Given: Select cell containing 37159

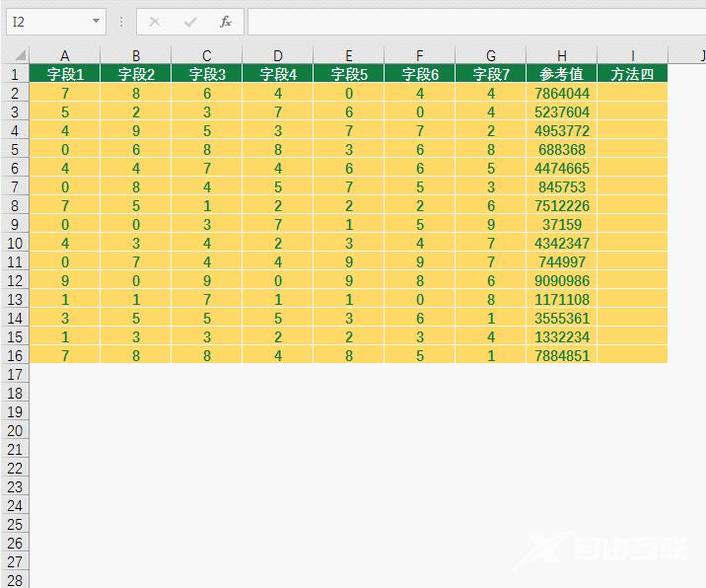Looking at the screenshot, I should click(x=561, y=224).
